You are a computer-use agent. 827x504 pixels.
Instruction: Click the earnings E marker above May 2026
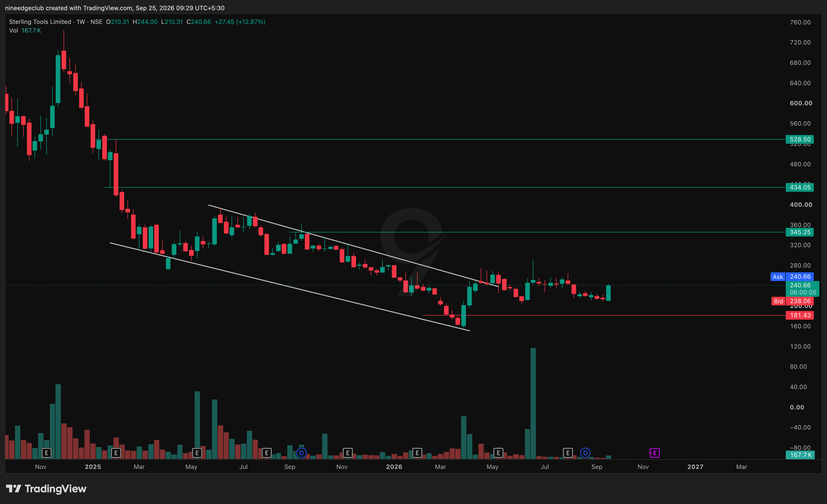(x=498, y=453)
